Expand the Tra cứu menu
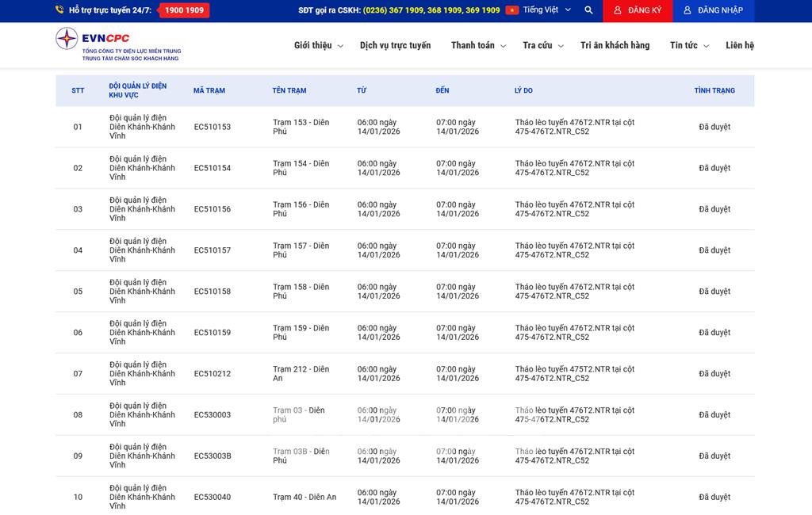 tap(542, 46)
